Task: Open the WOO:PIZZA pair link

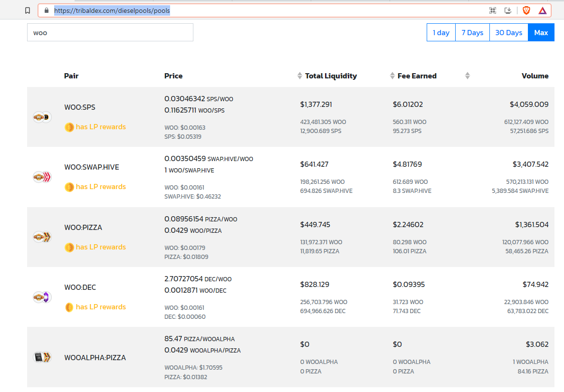Action: 83,228
